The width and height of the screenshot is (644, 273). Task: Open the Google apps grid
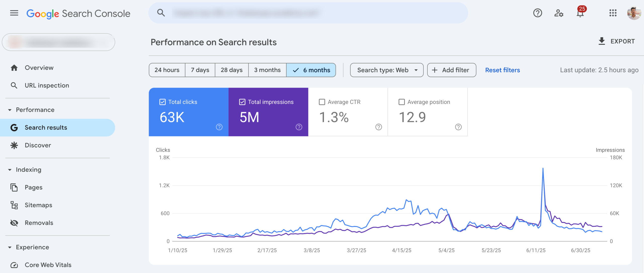[x=613, y=13]
